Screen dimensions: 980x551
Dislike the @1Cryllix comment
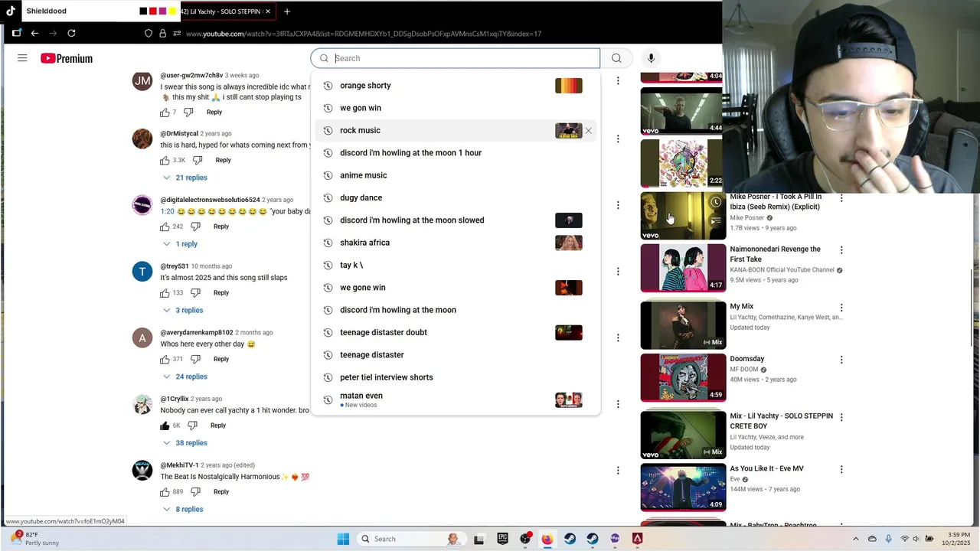click(193, 425)
